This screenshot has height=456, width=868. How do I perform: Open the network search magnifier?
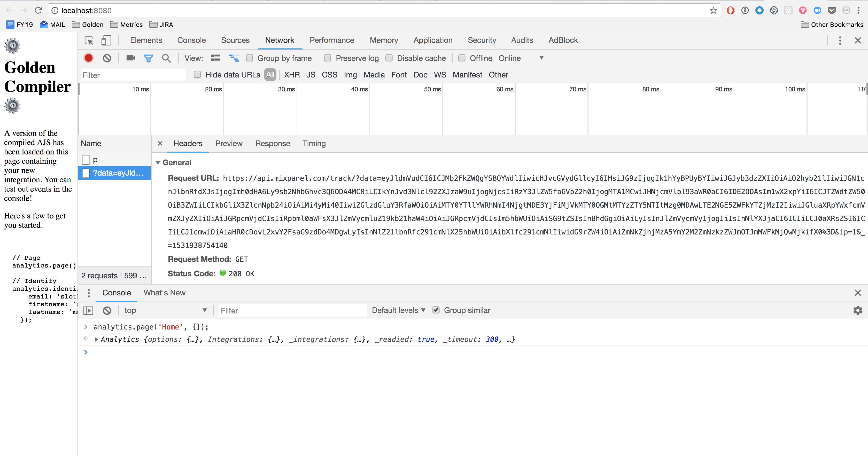166,58
